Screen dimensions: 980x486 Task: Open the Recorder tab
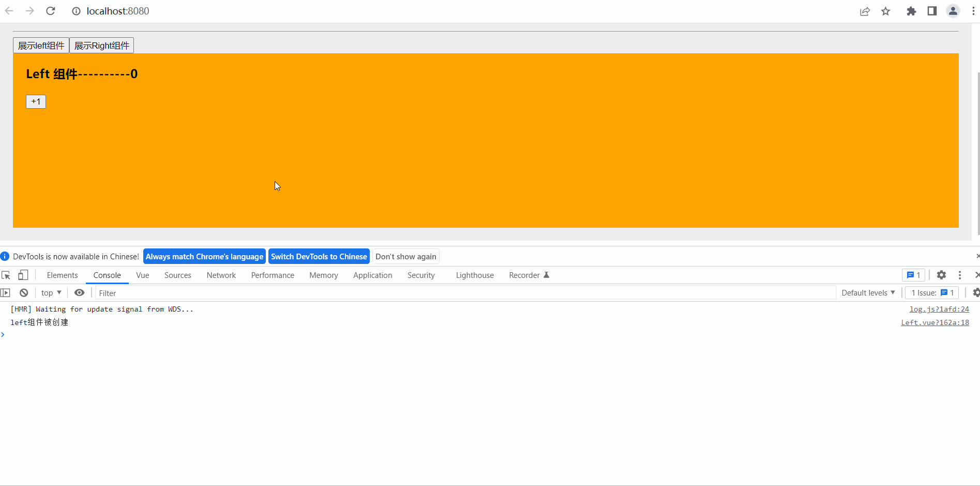click(529, 275)
